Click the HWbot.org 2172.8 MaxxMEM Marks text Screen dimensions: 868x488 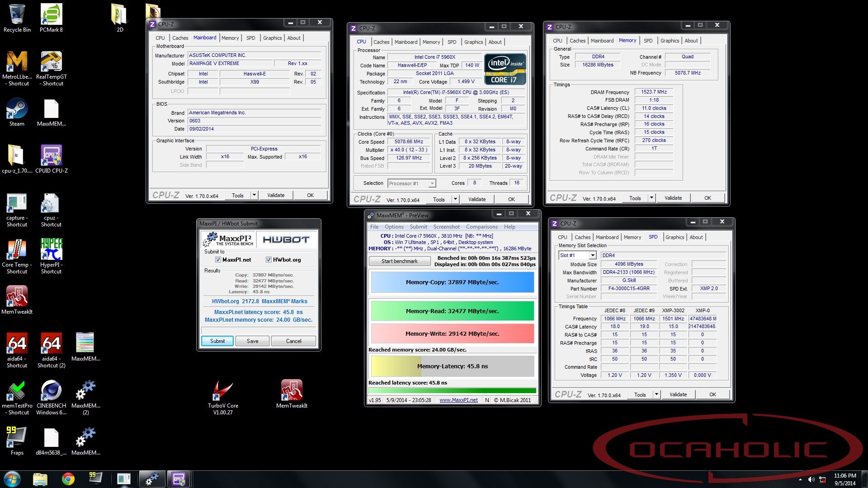click(259, 301)
